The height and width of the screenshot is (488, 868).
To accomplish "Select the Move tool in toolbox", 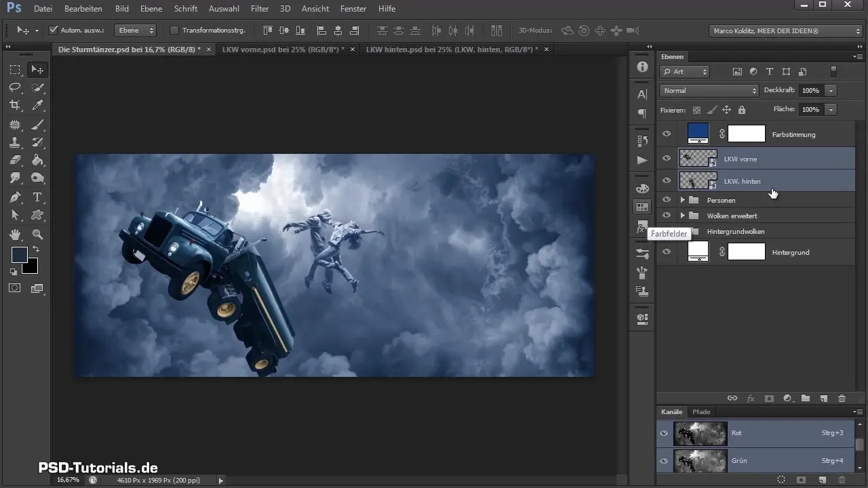I will 37,70.
